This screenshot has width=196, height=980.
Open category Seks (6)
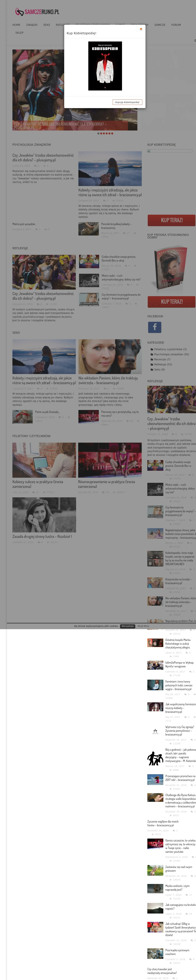[x=159, y=369]
